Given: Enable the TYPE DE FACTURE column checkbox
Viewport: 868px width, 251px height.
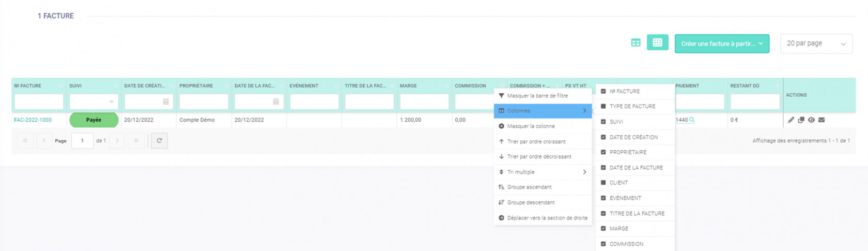Looking at the screenshot, I should click(x=603, y=107).
